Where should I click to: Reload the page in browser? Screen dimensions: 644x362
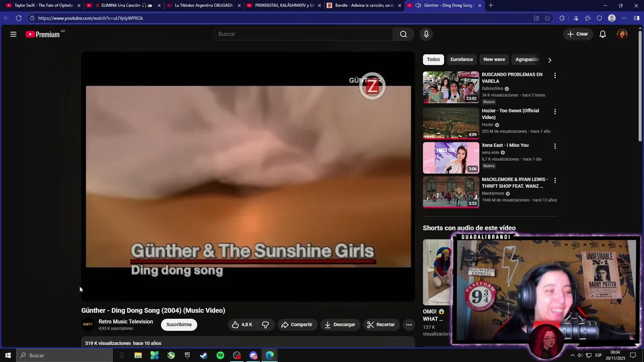19,18
